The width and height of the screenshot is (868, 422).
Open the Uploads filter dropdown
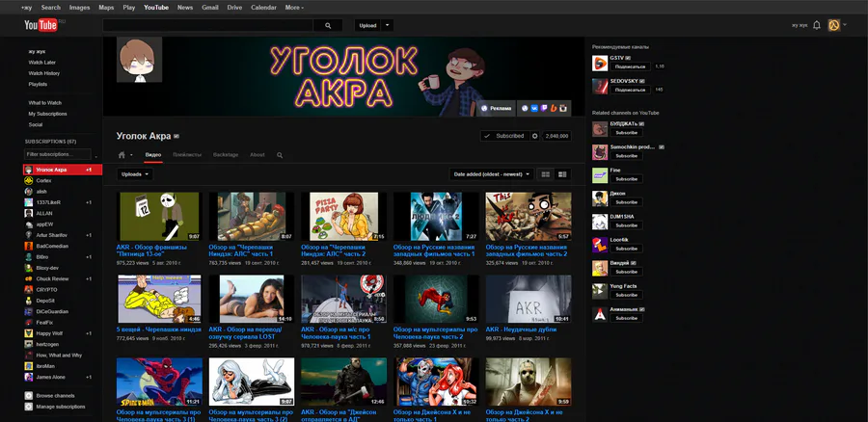click(x=135, y=174)
